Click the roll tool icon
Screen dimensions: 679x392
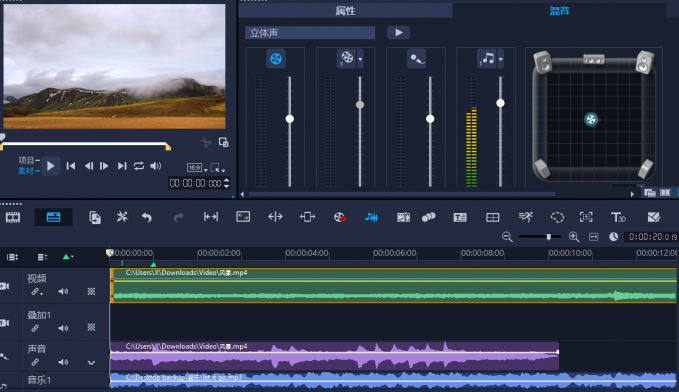275,217
